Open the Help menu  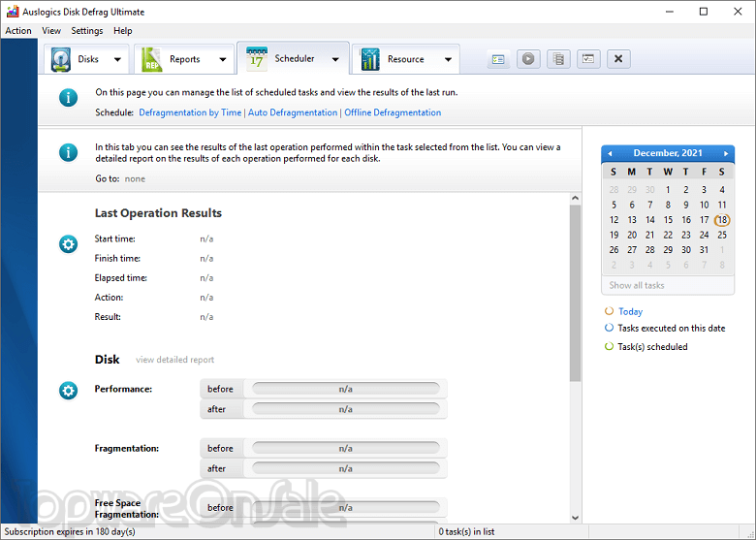122,31
